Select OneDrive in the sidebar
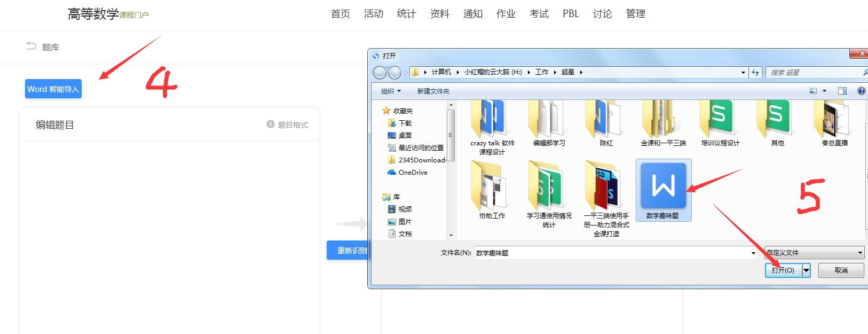The image size is (868, 334). [408, 172]
